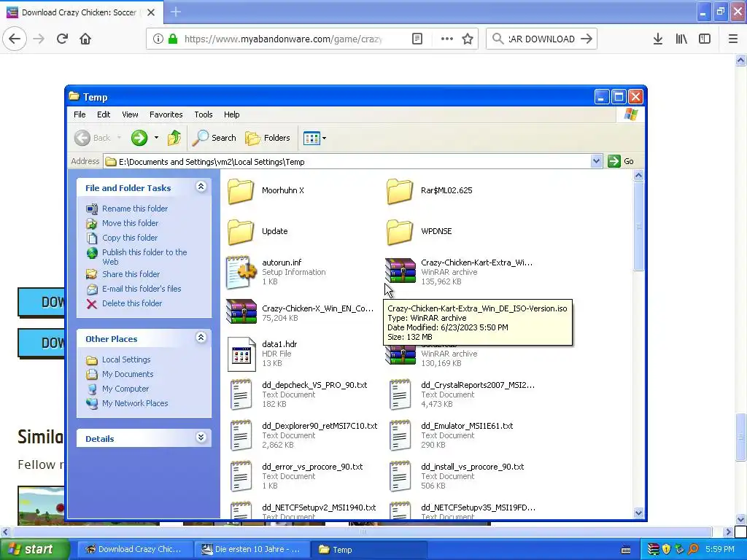Select the Crazy-Chicken-Kart-Extra WinRAR archive icon
Image resolution: width=747 pixels, height=560 pixels.
pos(400,271)
